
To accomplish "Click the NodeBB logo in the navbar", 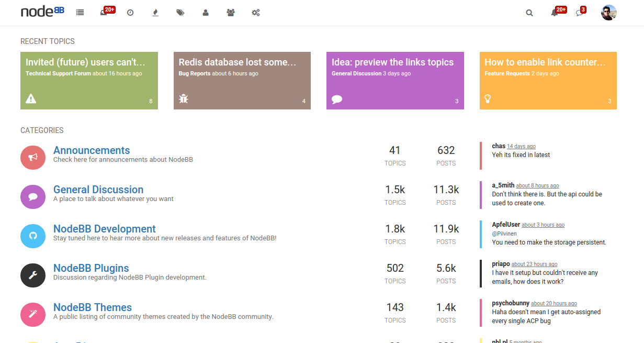I will tap(42, 12).
